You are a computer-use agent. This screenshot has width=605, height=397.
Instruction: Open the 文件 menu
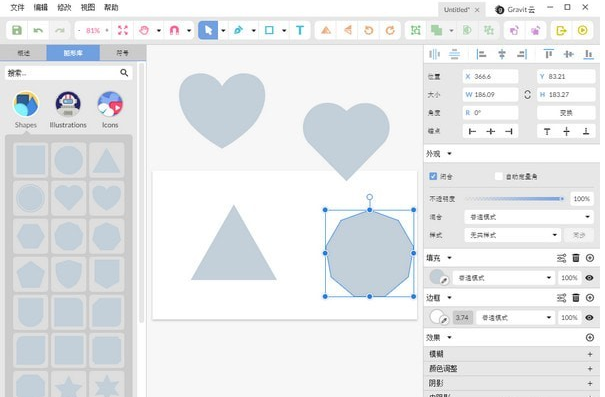[17, 7]
